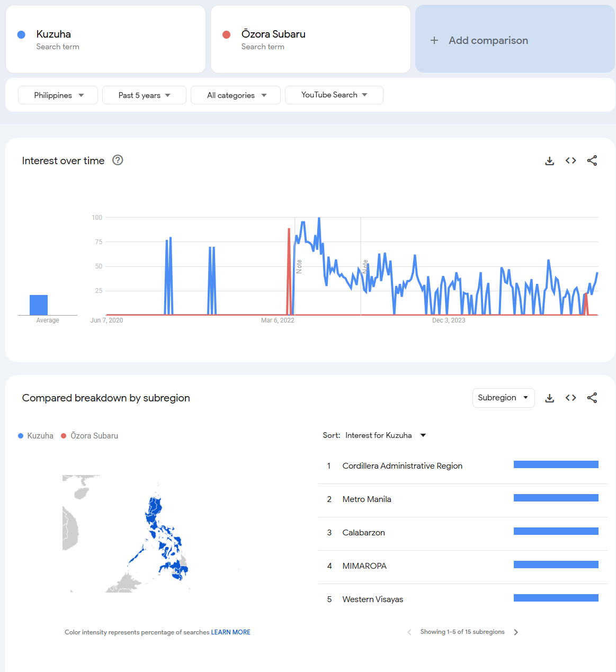
Task: Edit the Kuzuha search term
Action: click(x=53, y=34)
